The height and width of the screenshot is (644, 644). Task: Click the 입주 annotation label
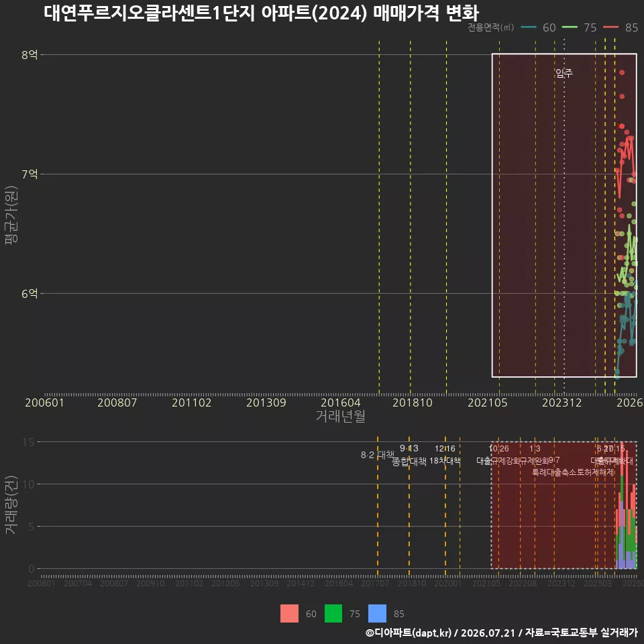tap(564, 73)
